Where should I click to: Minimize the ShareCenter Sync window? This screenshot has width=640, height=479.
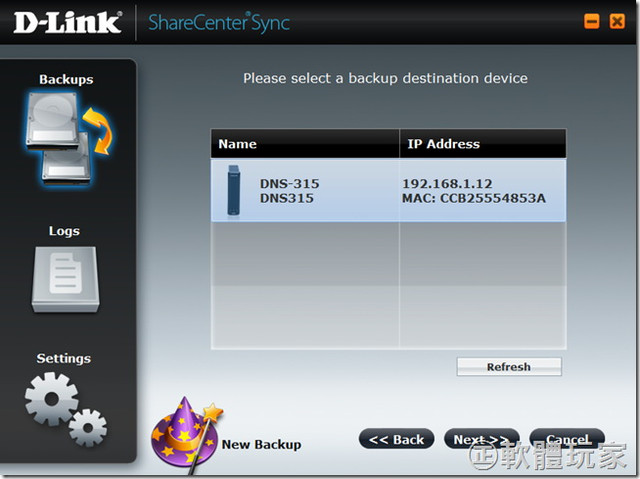[591, 21]
